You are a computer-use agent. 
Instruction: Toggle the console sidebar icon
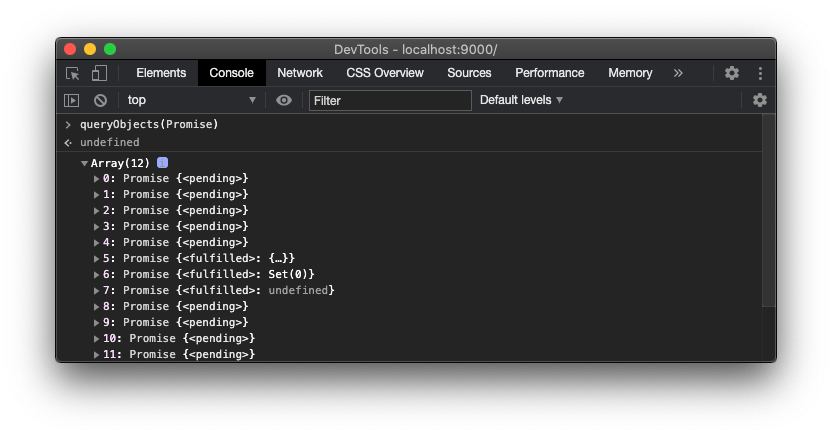click(72, 100)
